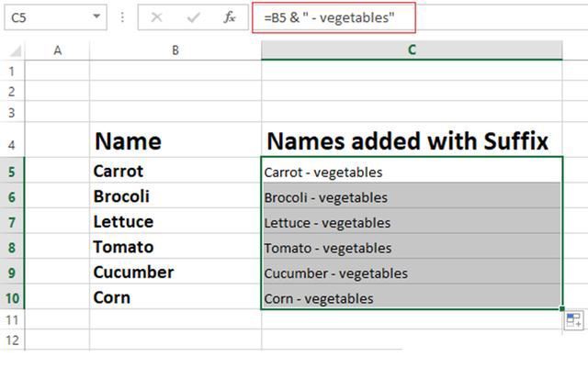Image resolution: width=588 pixels, height=368 pixels.
Task: Select the 'Carrot' cell in column B
Action: coord(175,171)
